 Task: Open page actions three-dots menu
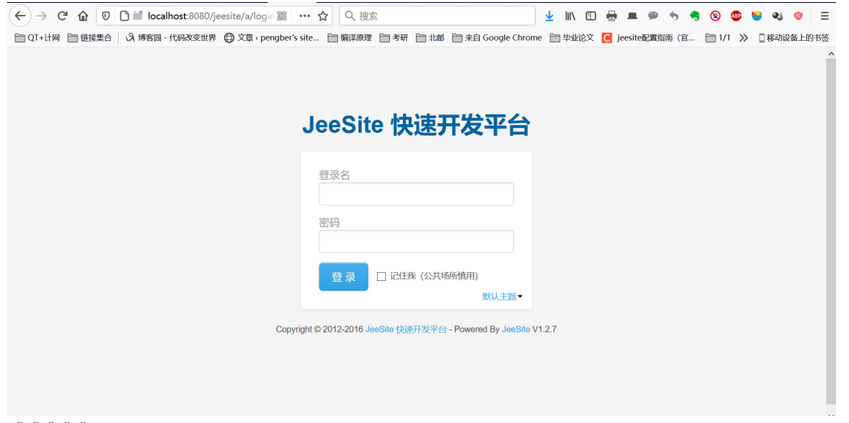click(305, 16)
